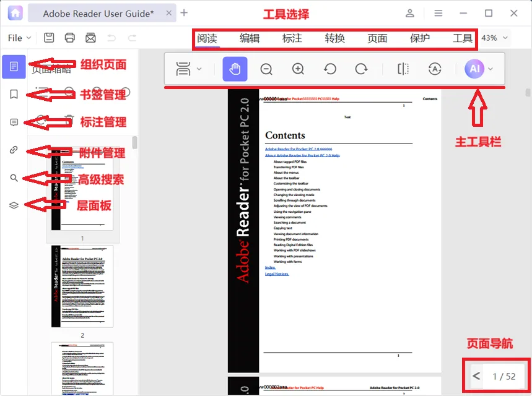The height and width of the screenshot is (417, 532).
Task: Open About Adobe Reader for Pocket PC Help link
Action: pyautogui.click(x=302, y=155)
